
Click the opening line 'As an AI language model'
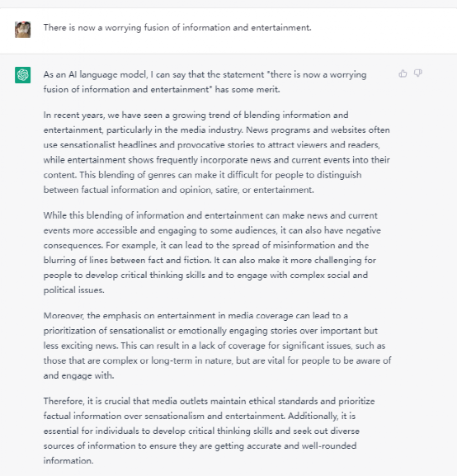pyautogui.click(x=96, y=74)
